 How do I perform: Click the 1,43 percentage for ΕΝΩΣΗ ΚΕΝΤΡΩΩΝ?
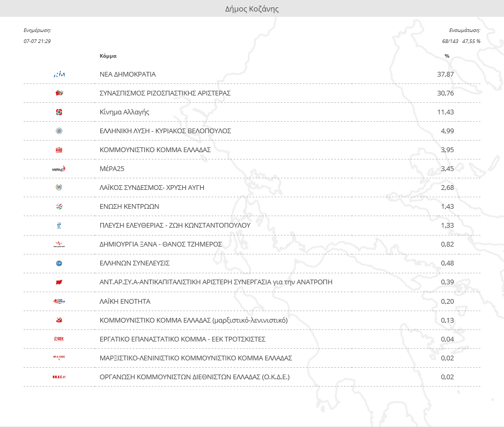tap(447, 207)
